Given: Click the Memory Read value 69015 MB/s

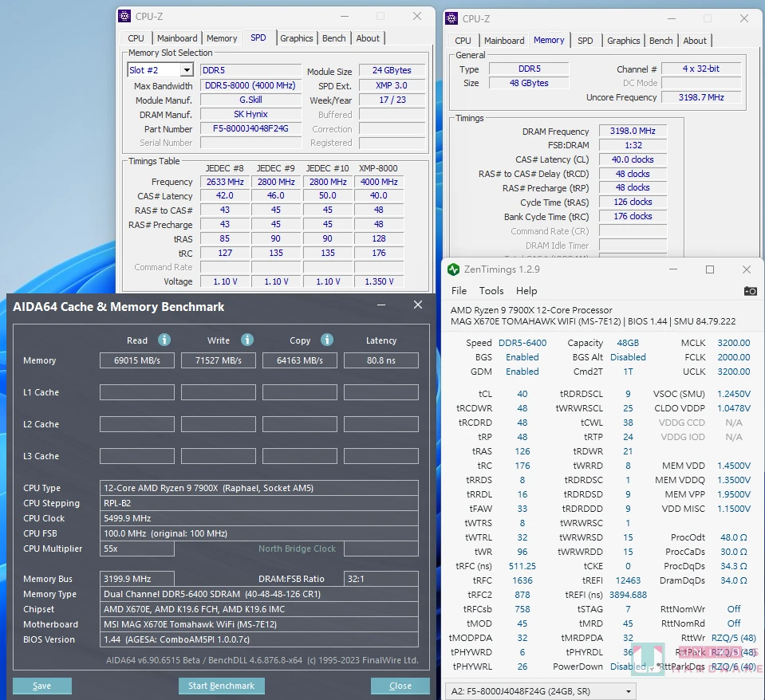Looking at the screenshot, I should click(x=137, y=360).
